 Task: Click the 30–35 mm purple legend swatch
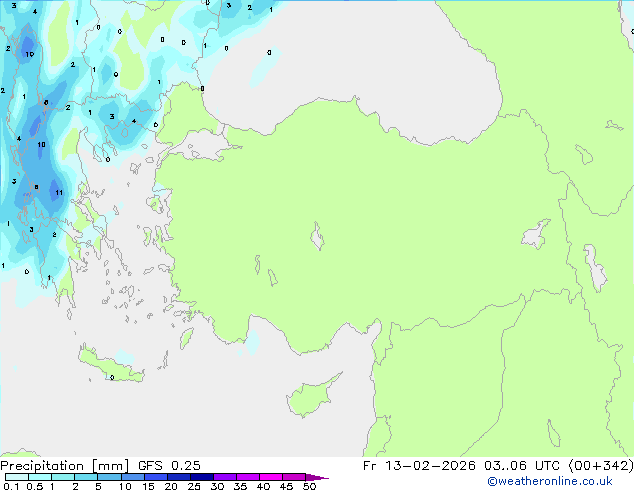pyautogui.click(x=225, y=477)
